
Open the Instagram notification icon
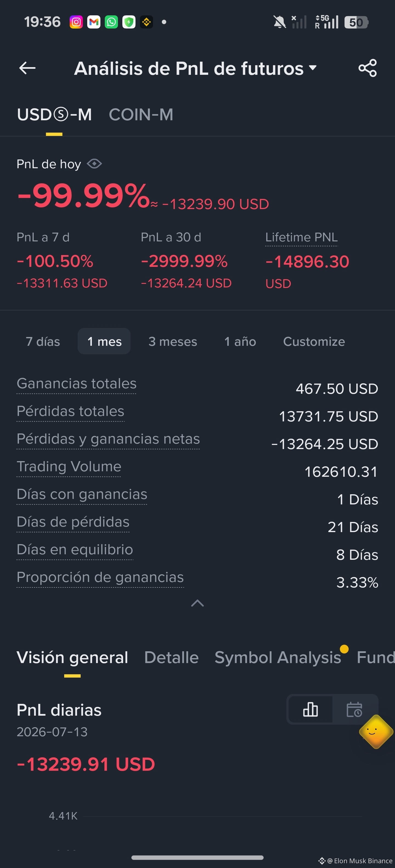point(76,22)
